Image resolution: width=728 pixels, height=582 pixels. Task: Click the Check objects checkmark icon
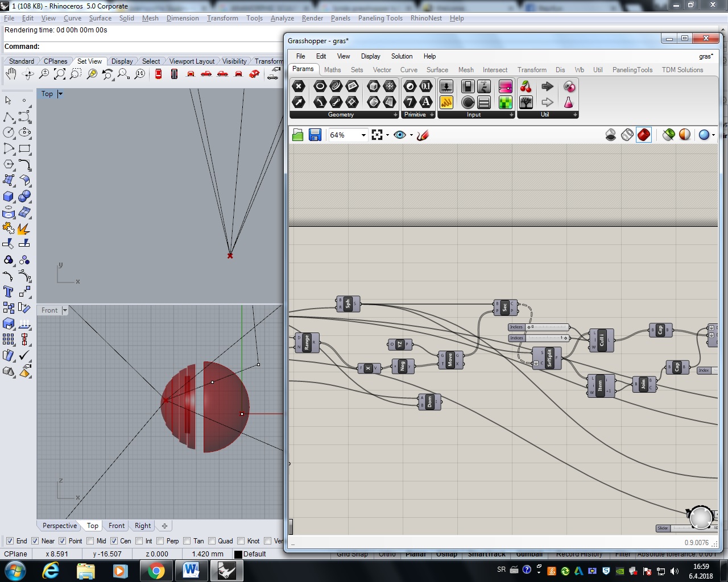coord(24,356)
